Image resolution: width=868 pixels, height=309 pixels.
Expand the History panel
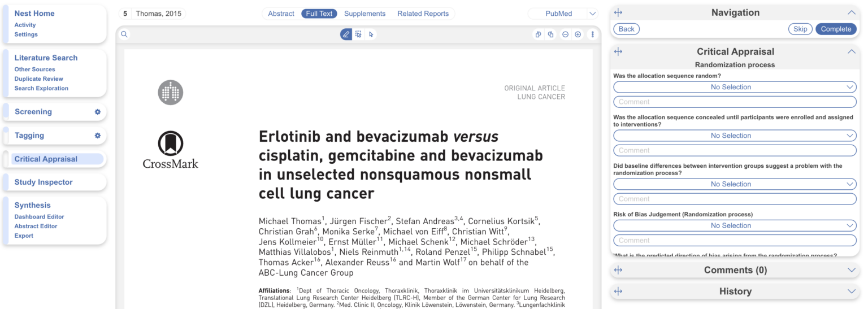coord(735,291)
